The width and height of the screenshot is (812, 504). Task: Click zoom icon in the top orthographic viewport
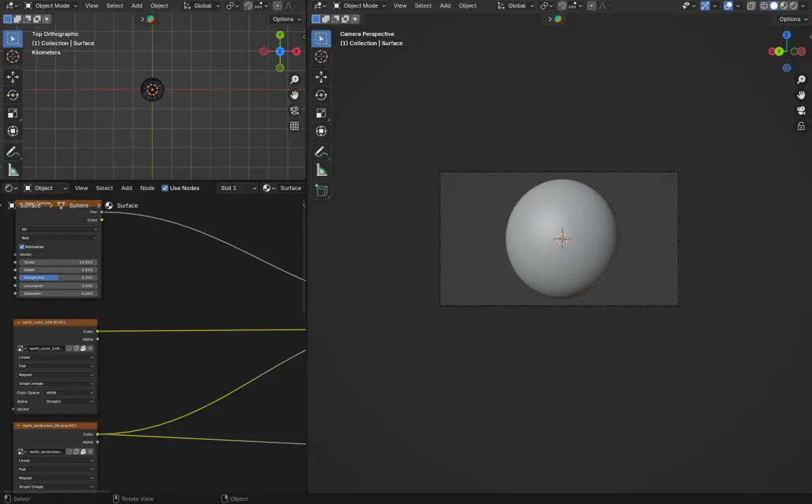pos(294,79)
